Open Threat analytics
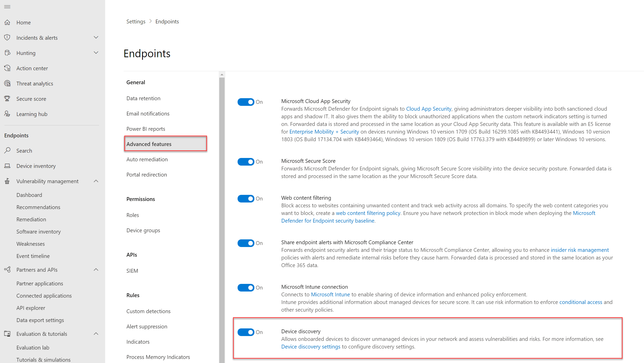Image resolution: width=644 pixels, height=363 pixels. (35, 83)
